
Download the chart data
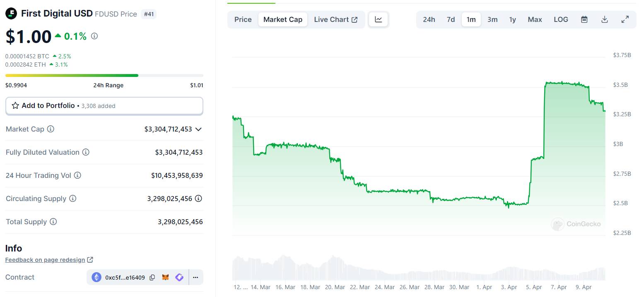click(605, 19)
